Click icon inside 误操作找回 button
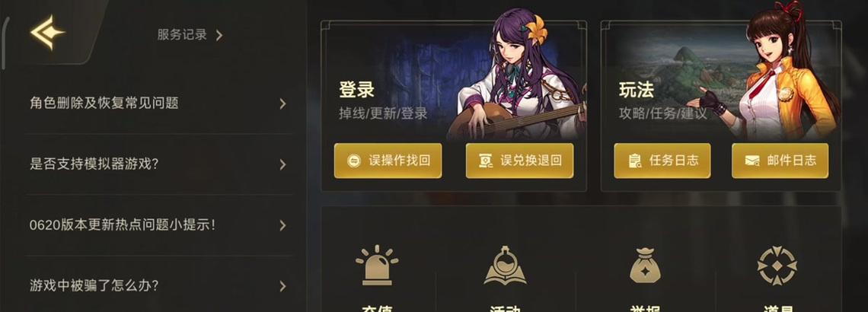 (x=354, y=161)
